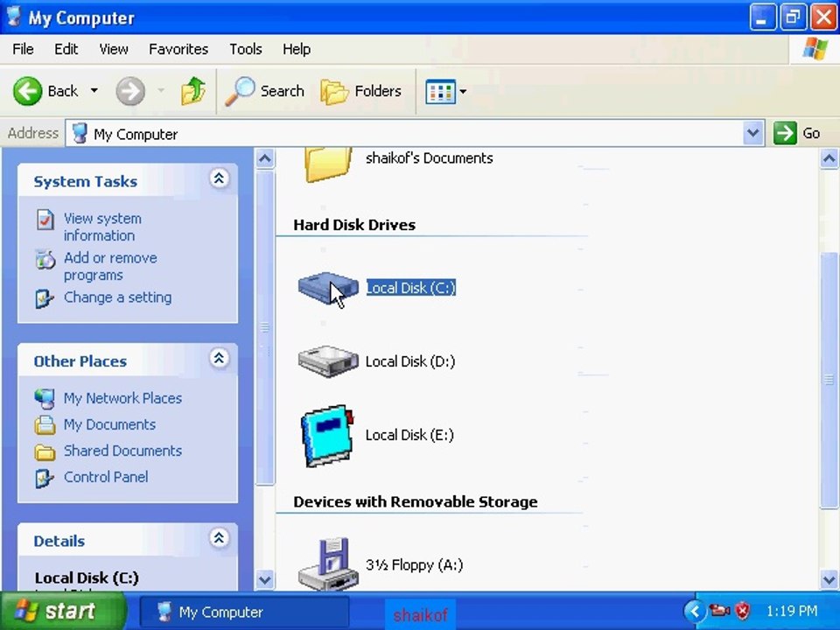Click left pane scroll up arrow
This screenshot has width=840, height=630.
[264, 159]
